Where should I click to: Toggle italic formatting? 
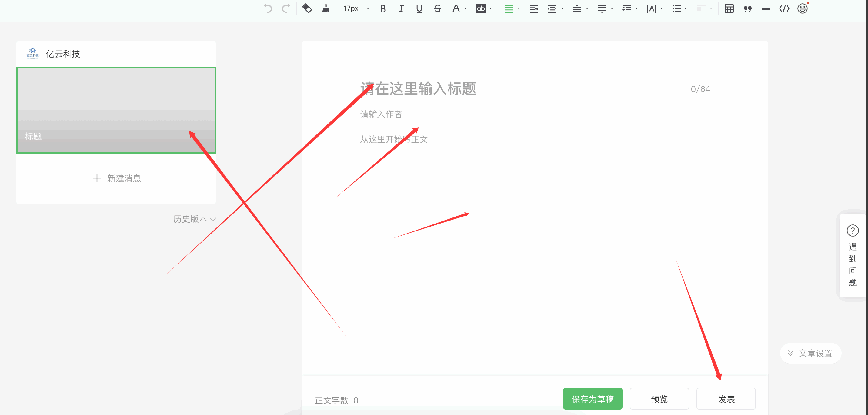(401, 8)
